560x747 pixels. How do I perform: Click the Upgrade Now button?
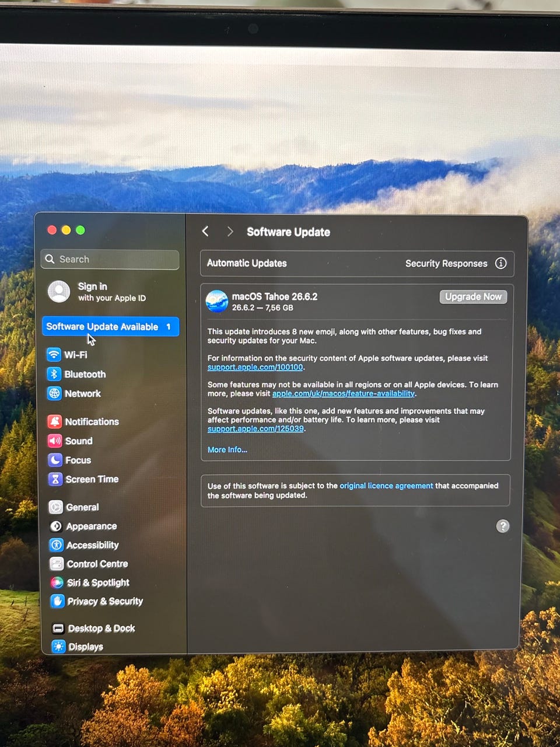coord(473,296)
